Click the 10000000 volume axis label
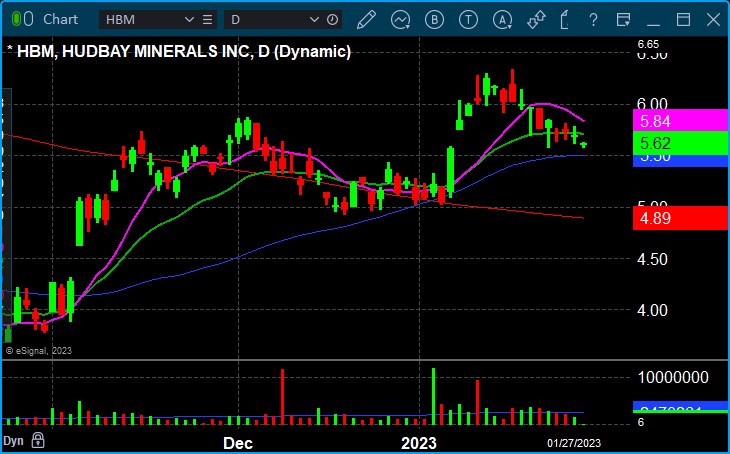730x454 pixels. coord(673,377)
